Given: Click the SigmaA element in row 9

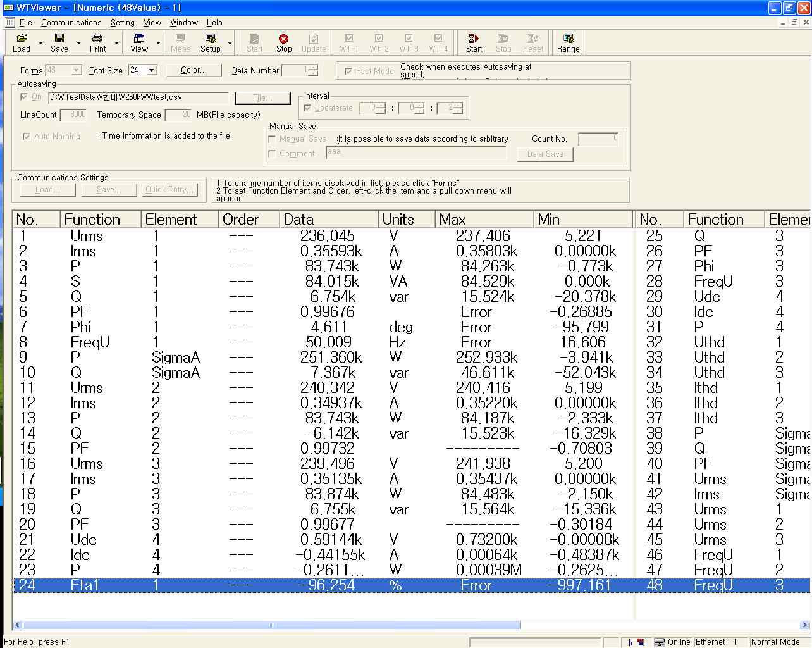Looking at the screenshot, I should [176, 358].
